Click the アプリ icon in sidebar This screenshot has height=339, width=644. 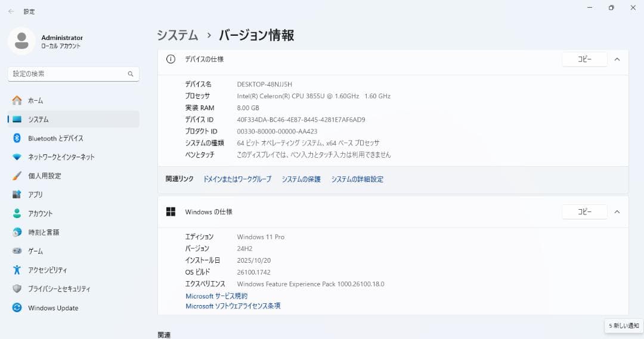pos(17,195)
